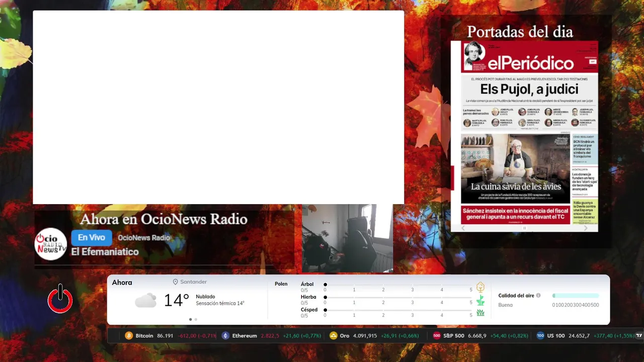The height and width of the screenshot is (362, 644).
Task: Click the En Vivo live button
Action: pyautogui.click(x=92, y=237)
